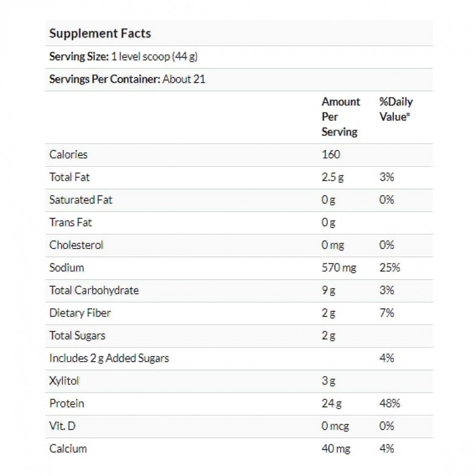Click the 570 mg sodium amount

(x=339, y=268)
